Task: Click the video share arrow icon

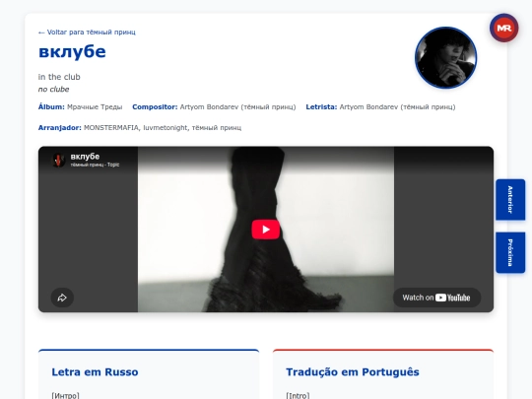Action: coord(62,298)
